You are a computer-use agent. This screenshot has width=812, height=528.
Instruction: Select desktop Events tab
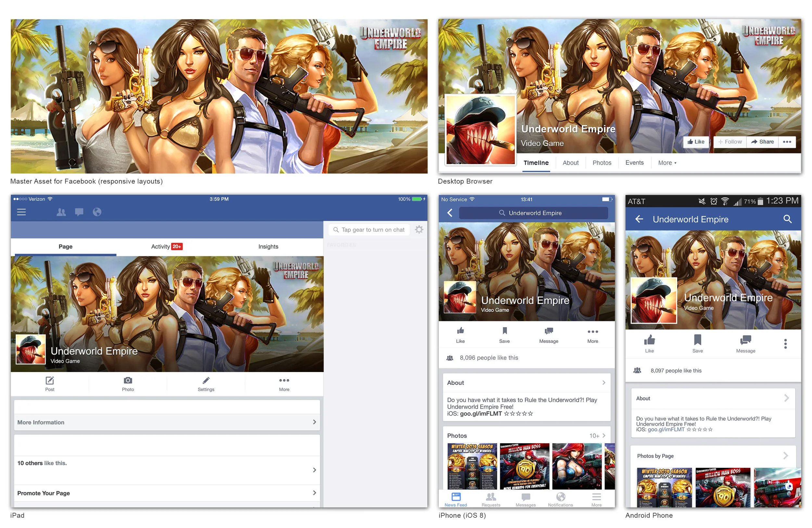coord(635,163)
